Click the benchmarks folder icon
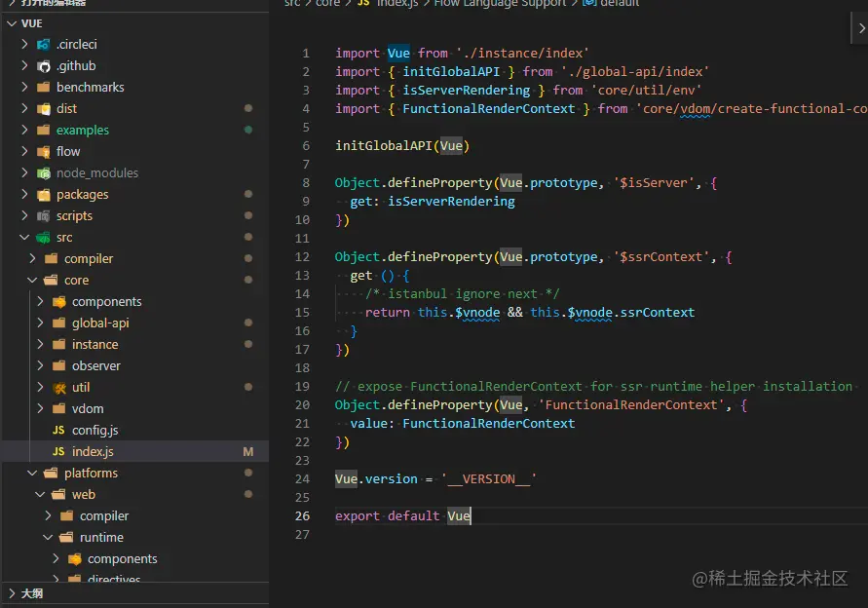868x608 pixels. pos(43,88)
